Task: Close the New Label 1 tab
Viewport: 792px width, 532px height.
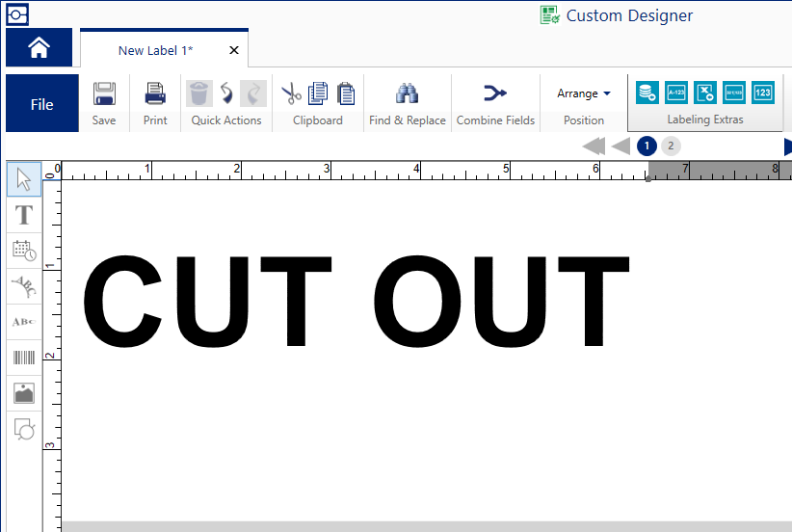Action: 234,50
